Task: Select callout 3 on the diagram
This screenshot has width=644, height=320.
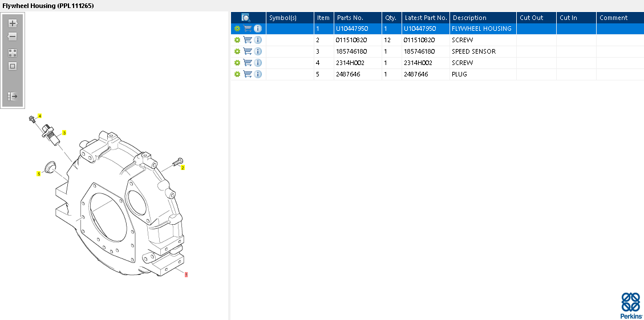Action: [64, 133]
